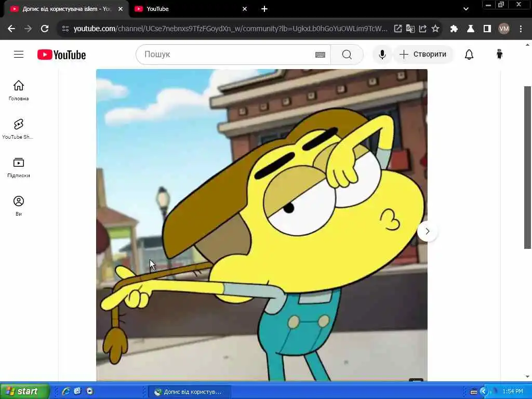Click the scrollbar down arrow
532x399 pixels.
point(527,377)
